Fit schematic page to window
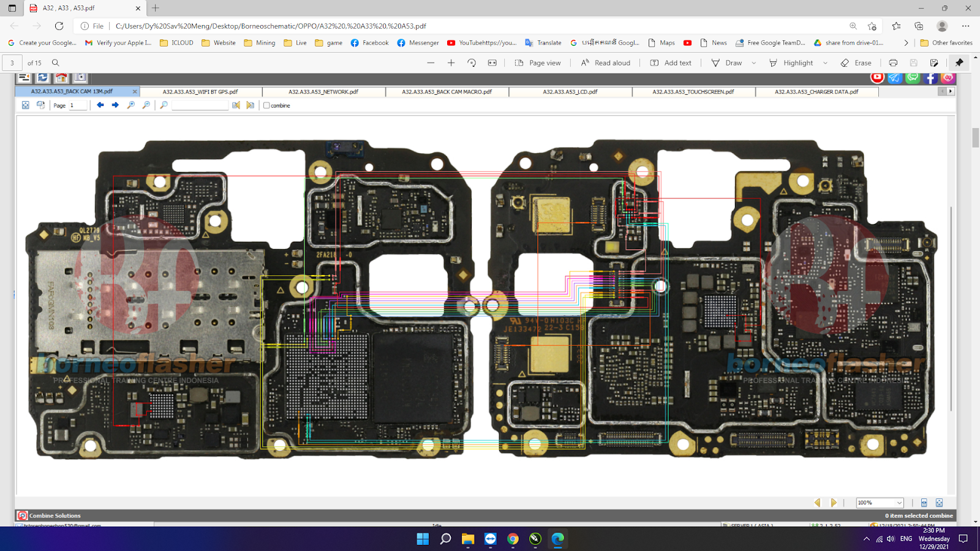The height and width of the screenshot is (551, 980). click(26, 105)
